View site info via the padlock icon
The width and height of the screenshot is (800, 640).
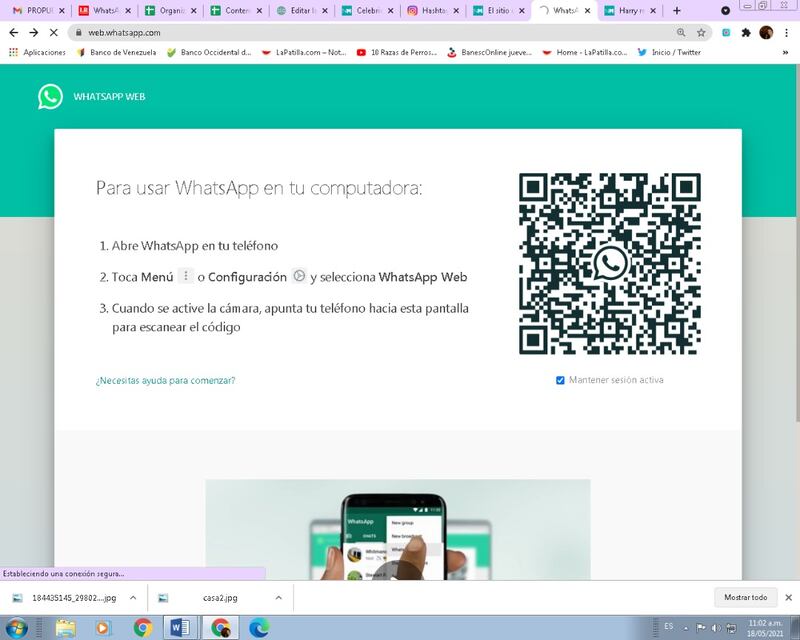point(78,33)
